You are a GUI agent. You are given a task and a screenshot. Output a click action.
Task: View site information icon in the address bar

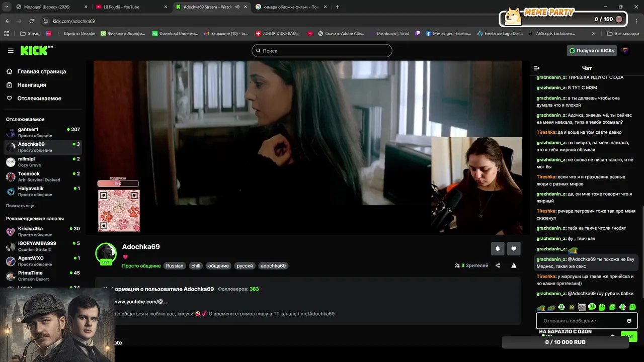click(46, 21)
